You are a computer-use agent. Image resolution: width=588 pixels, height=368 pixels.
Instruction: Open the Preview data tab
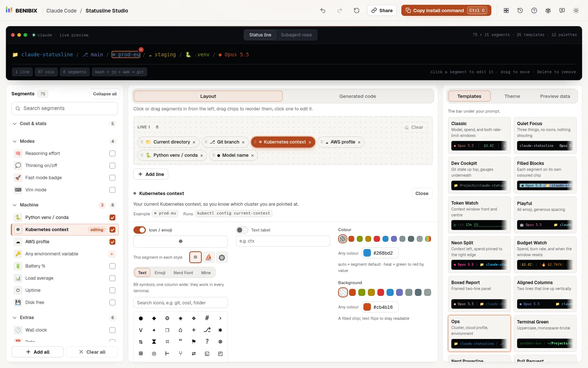tap(555, 96)
